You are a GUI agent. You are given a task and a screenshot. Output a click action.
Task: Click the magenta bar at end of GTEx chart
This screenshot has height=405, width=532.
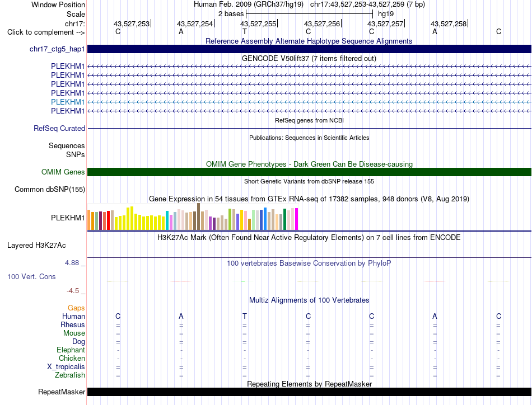click(x=297, y=219)
